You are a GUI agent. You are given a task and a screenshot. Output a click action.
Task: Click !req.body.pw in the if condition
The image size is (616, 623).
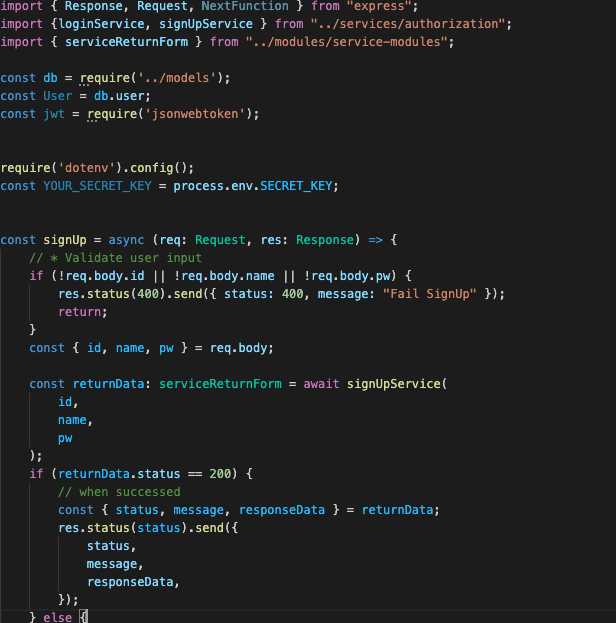tap(347, 276)
